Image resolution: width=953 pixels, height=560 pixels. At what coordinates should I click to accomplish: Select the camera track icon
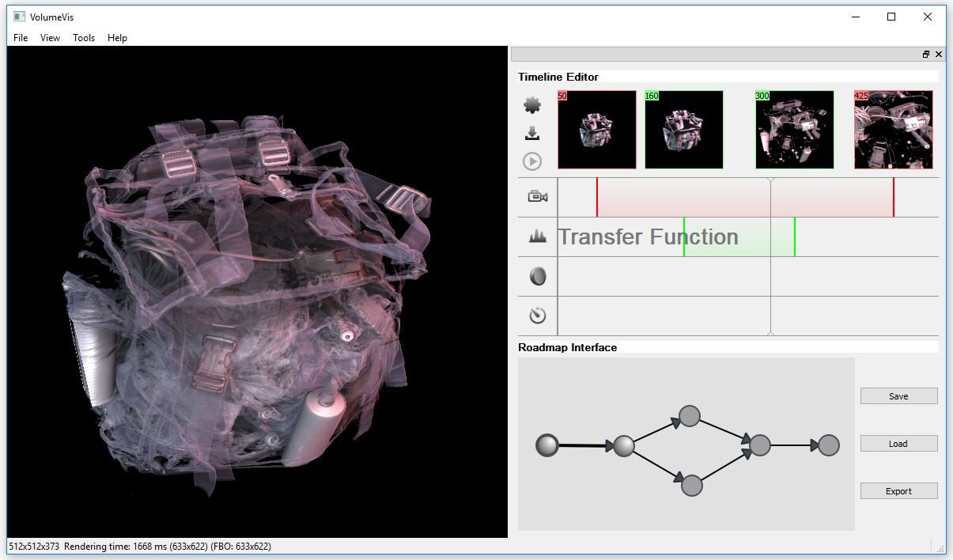pyautogui.click(x=538, y=197)
